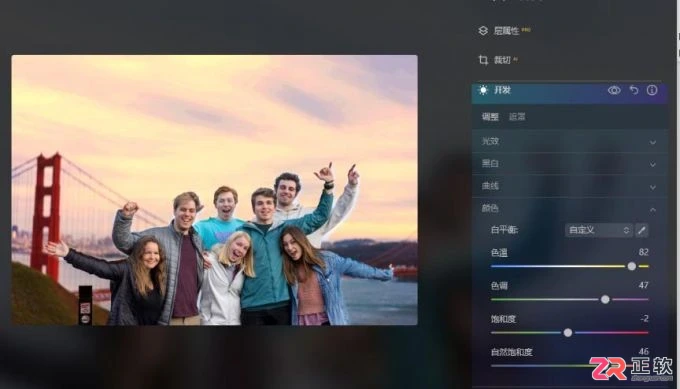Click the 裁切 label text

pos(502,60)
